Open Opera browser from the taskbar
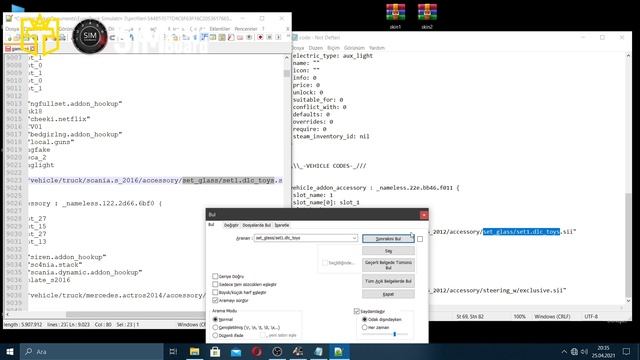The image size is (640, 360). (256, 351)
